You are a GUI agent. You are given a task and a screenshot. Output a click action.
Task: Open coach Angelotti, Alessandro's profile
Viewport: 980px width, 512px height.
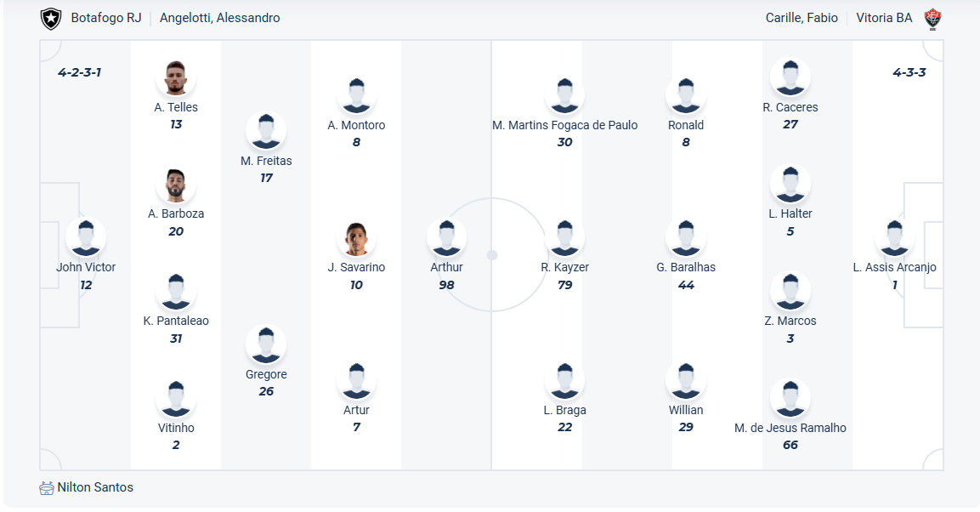click(x=219, y=18)
